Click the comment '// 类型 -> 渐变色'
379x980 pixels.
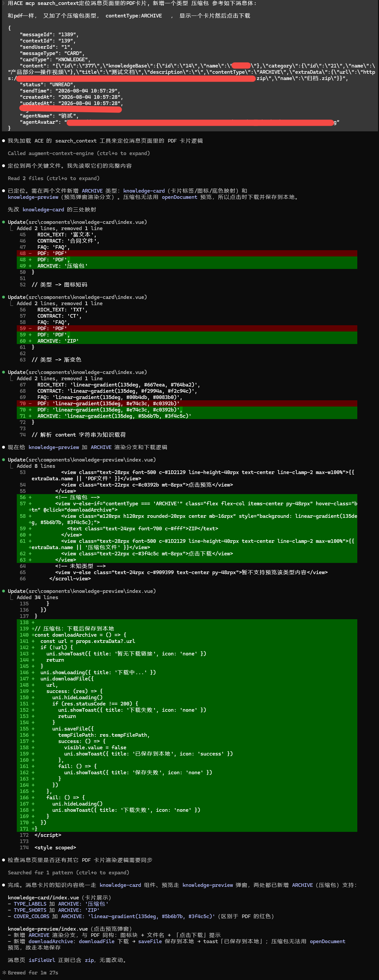(x=56, y=359)
